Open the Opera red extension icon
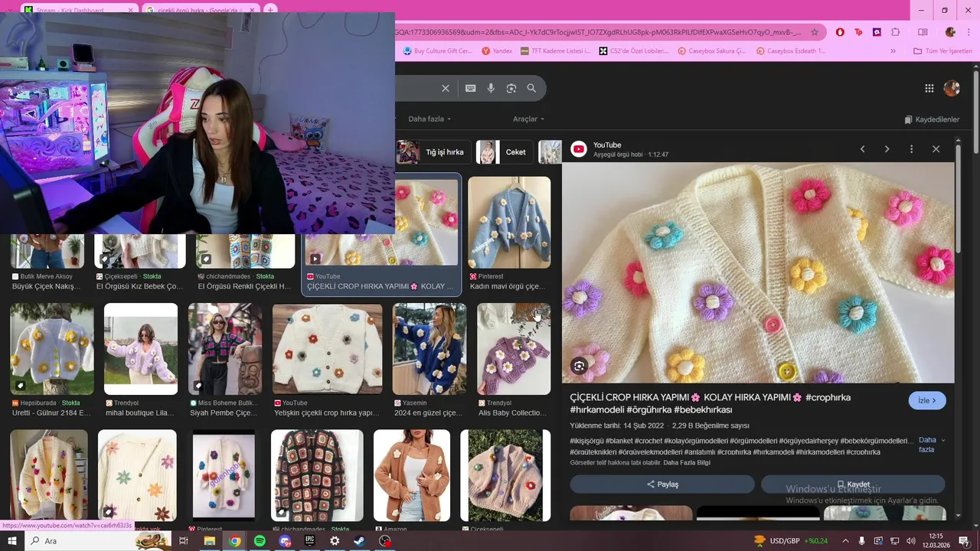 (x=841, y=32)
